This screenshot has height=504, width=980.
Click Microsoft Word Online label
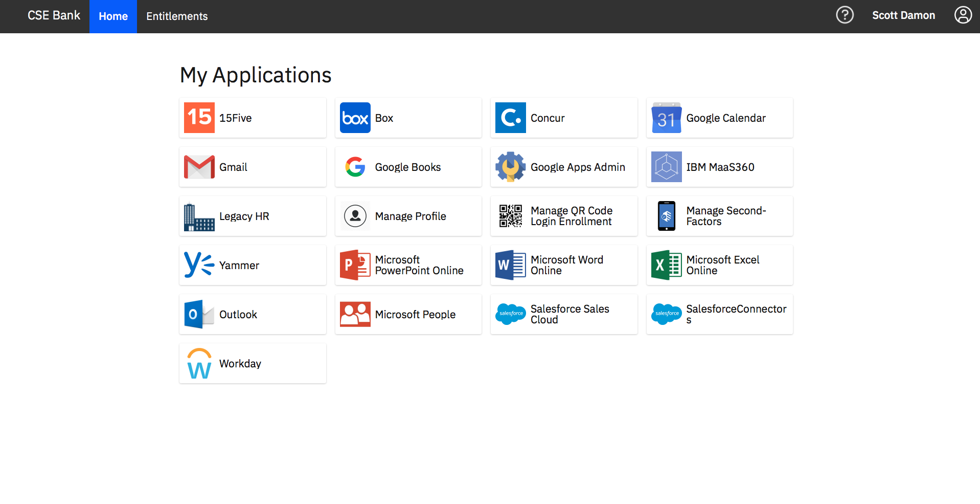567,265
